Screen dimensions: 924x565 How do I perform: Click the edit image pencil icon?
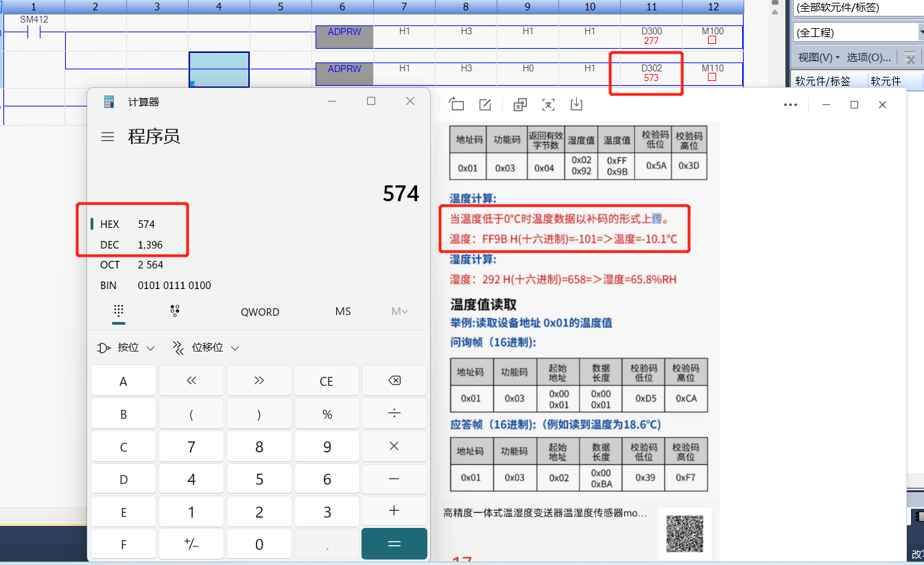pos(485,104)
